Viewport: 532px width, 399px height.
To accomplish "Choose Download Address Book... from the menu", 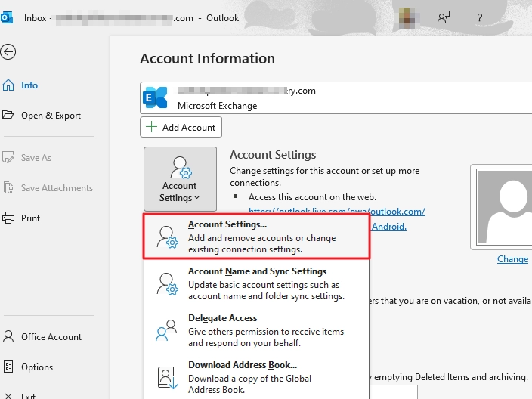I will click(256, 377).
